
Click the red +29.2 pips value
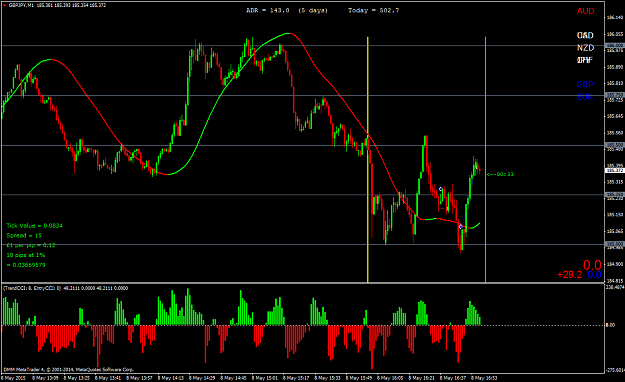pyautogui.click(x=569, y=275)
